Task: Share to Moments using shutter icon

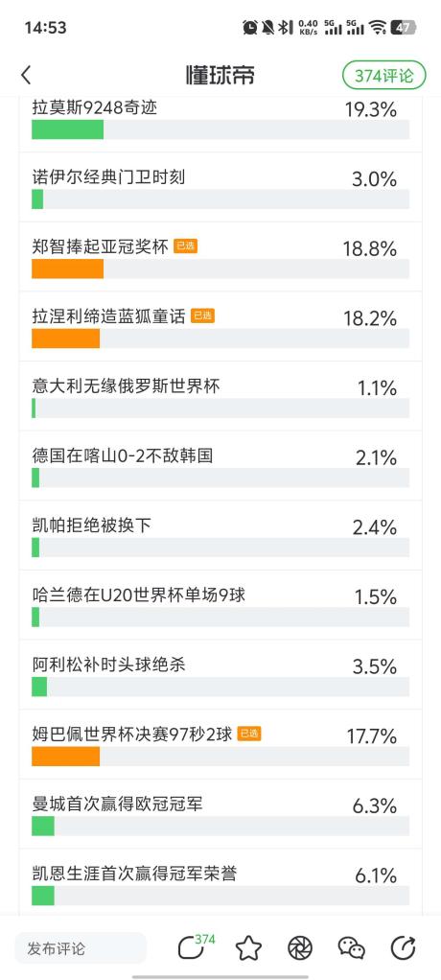Action: [300, 948]
